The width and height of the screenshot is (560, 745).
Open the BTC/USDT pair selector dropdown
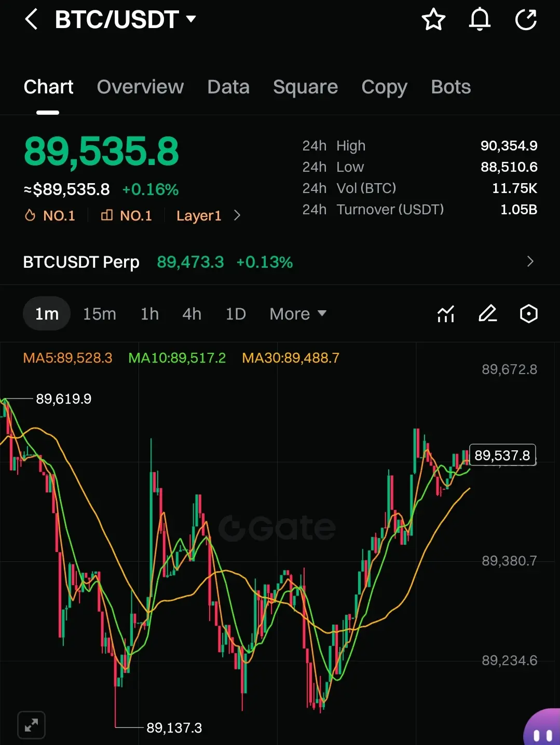(x=125, y=20)
